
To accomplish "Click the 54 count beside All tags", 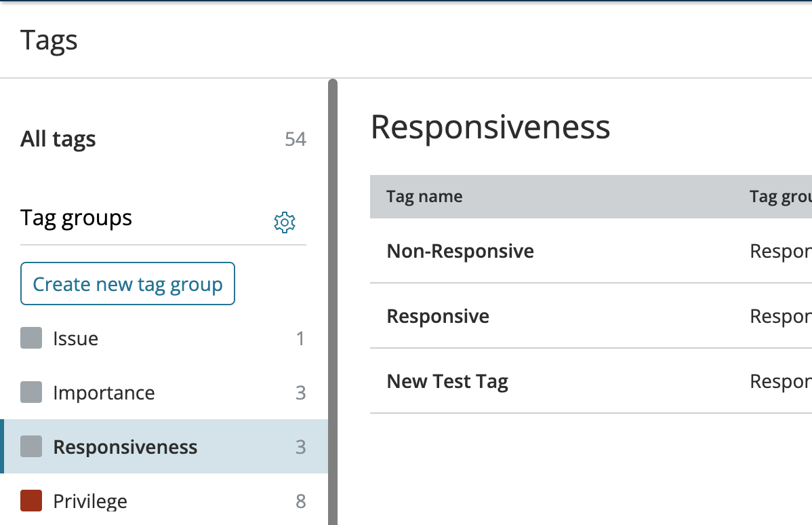I will [x=296, y=140].
